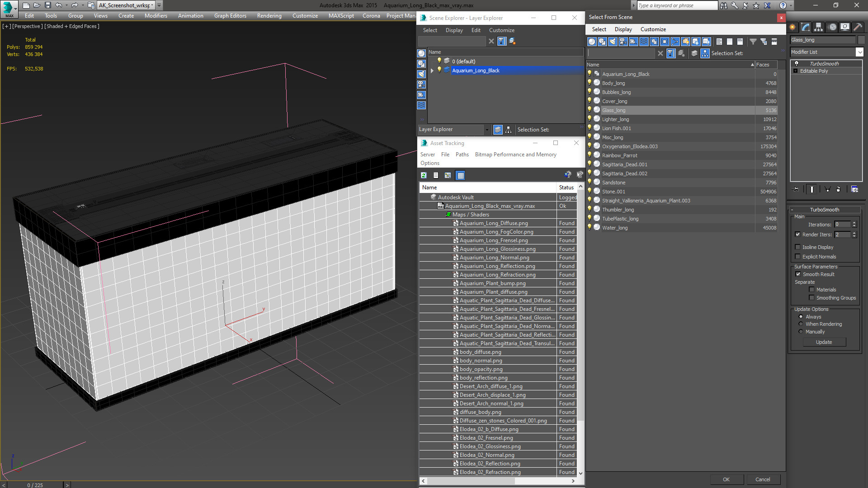This screenshot has width=868, height=488.
Task: Select the Always radio button in Update Options
Action: coord(801,316)
